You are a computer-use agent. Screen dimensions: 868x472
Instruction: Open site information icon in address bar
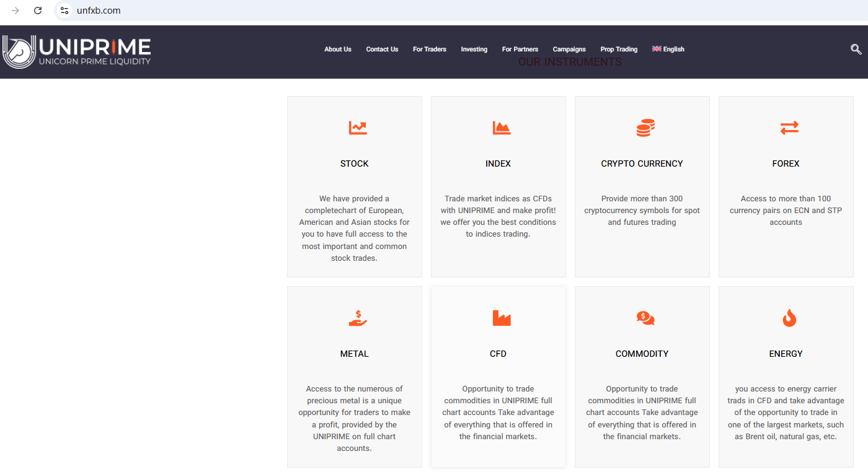point(64,11)
